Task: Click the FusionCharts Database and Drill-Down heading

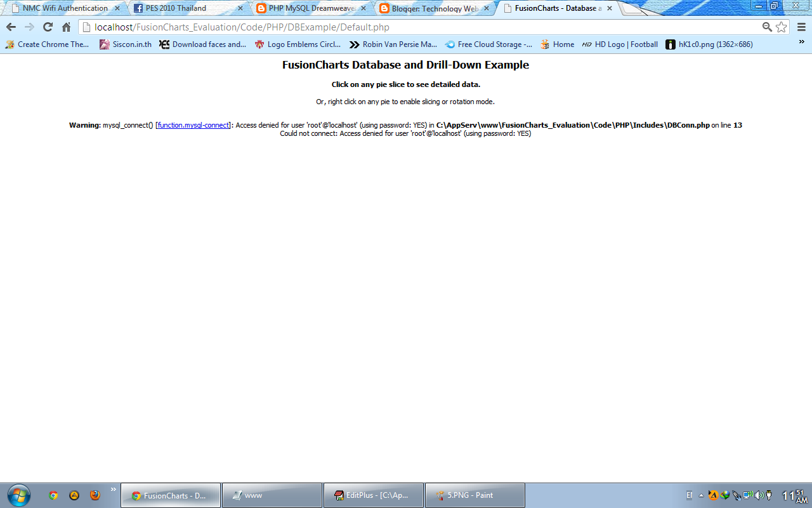Action: click(x=405, y=65)
